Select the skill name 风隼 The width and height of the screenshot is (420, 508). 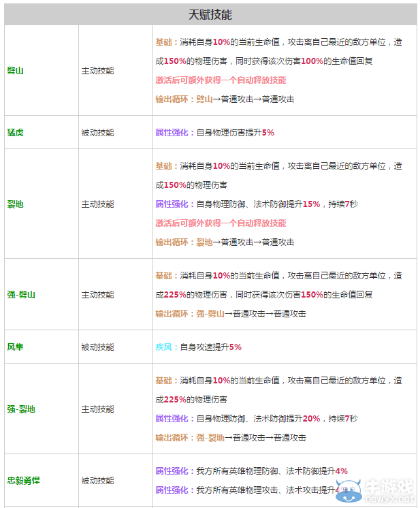point(15,347)
